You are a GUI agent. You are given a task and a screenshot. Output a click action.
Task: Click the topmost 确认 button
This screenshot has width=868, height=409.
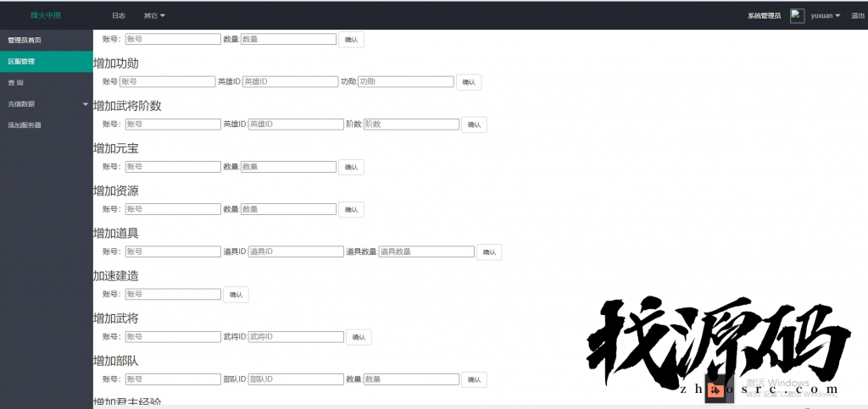pyautogui.click(x=351, y=40)
